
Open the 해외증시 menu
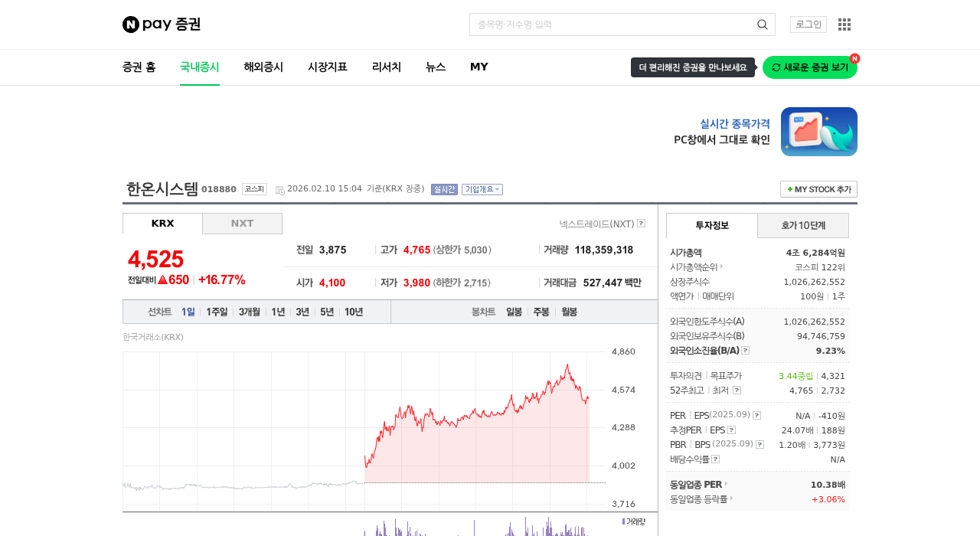263,67
